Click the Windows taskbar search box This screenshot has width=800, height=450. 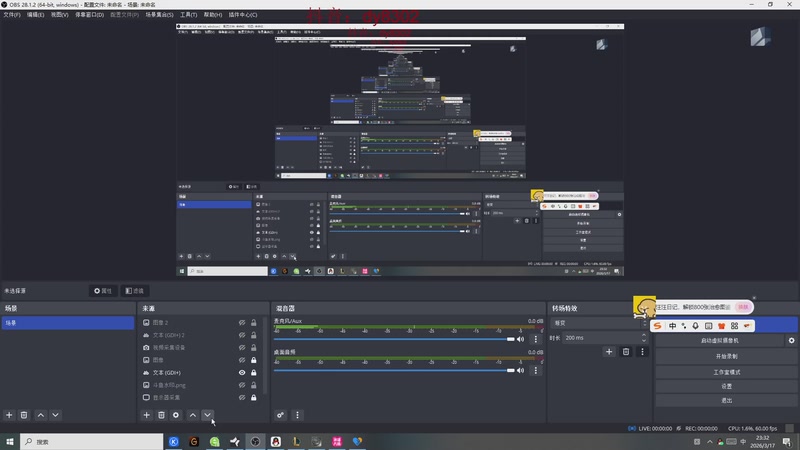point(92,441)
